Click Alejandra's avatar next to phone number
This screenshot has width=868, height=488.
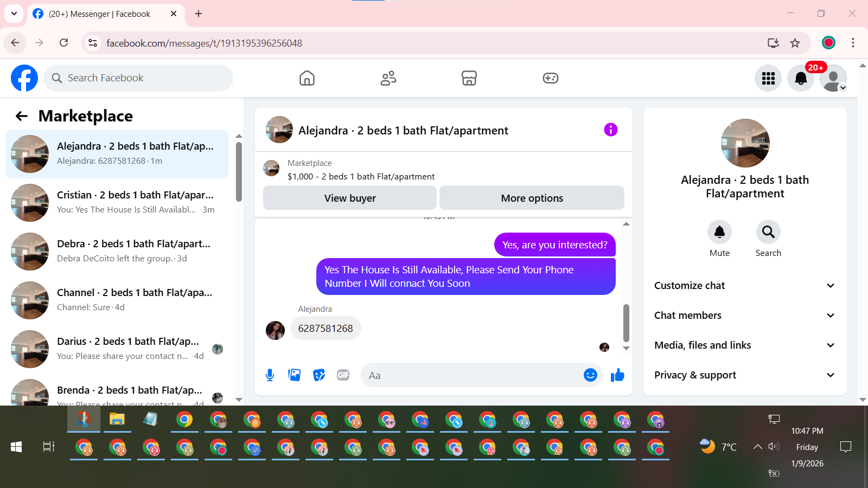coord(275,330)
